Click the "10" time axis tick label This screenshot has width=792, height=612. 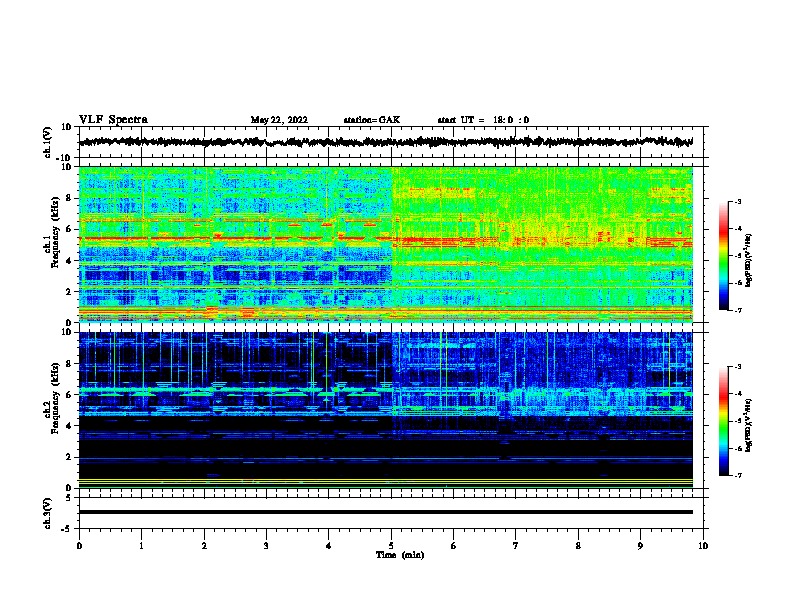pos(703,546)
